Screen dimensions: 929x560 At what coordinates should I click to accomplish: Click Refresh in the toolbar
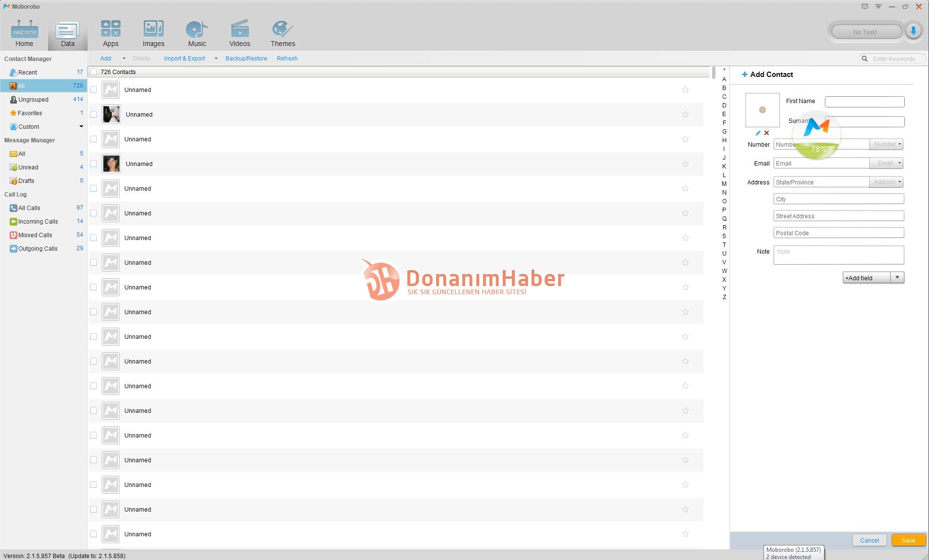pyautogui.click(x=287, y=59)
